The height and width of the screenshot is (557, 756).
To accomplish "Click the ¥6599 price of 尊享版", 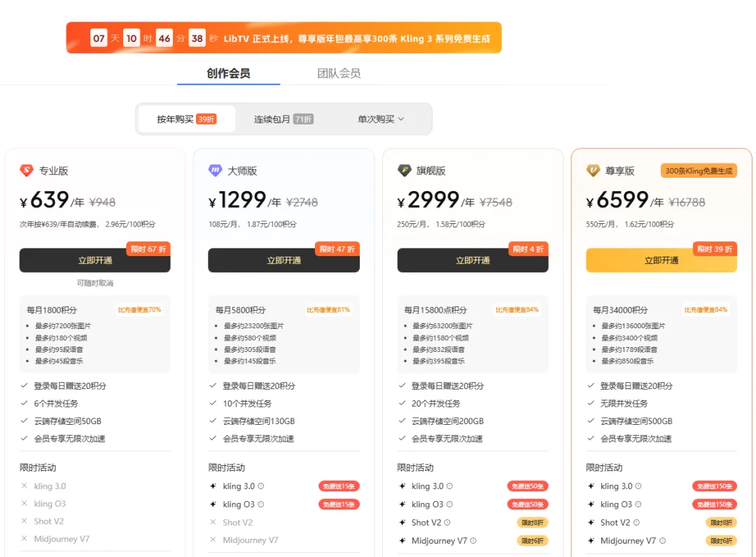I will [617, 200].
